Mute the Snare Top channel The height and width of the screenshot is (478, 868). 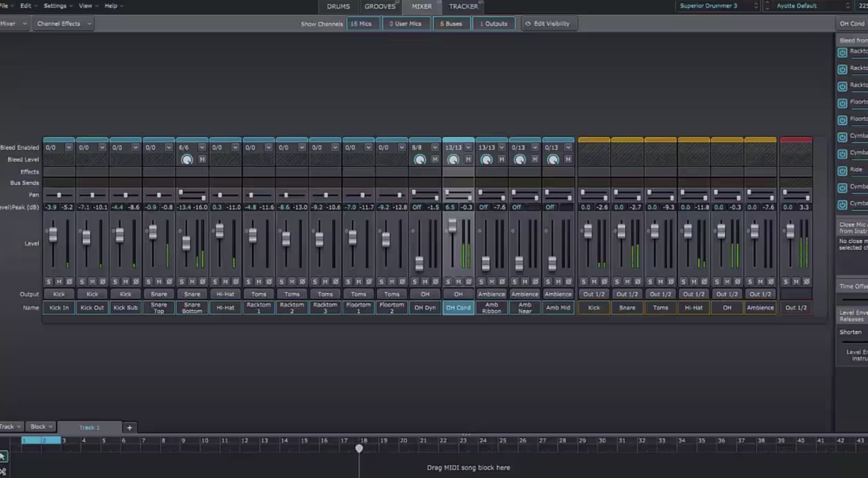point(159,281)
